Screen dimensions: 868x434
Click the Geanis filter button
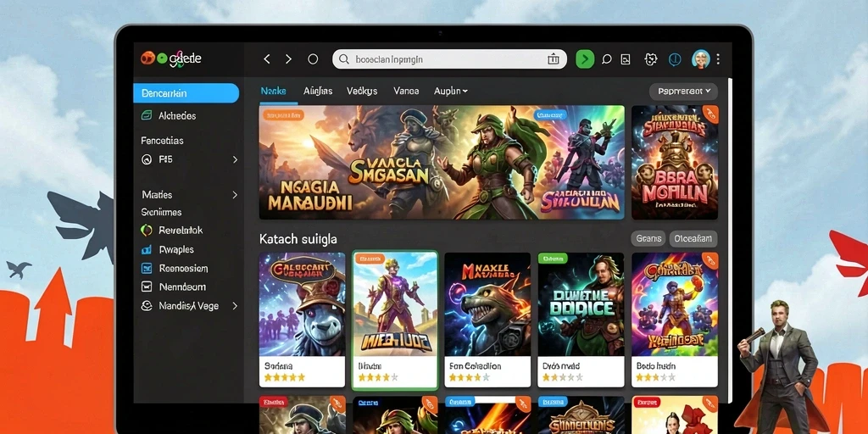[x=648, y=238]
